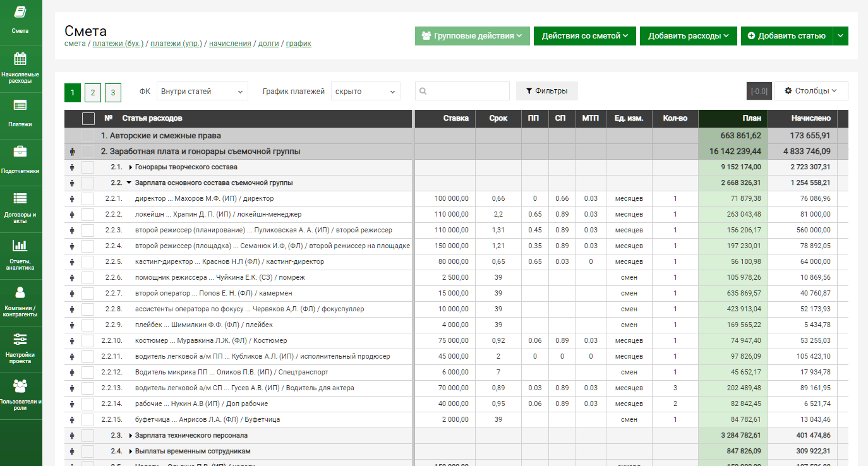Check the box for row 2.2.3 второй режиссер

pos(88,230)
